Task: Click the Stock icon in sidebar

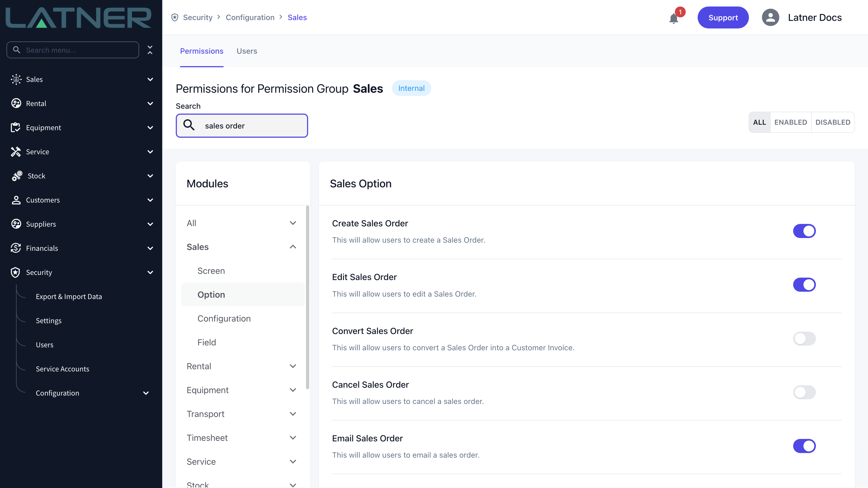Action: pyautogui.click(x=17, y=176)
